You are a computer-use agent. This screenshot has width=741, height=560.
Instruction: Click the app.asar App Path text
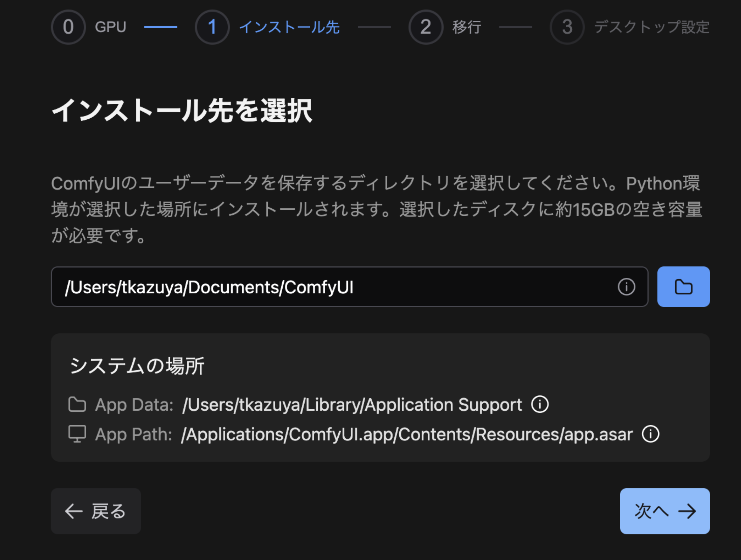[x=407, y=434]
